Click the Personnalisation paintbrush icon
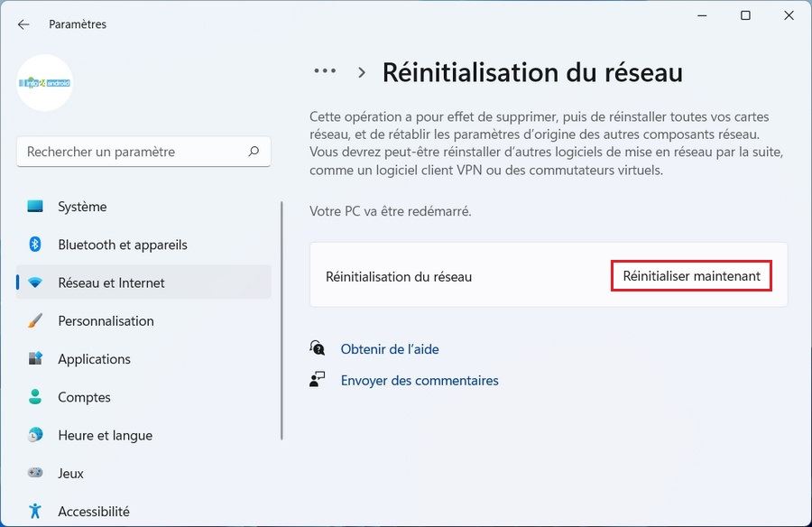 tap(35, 321)
